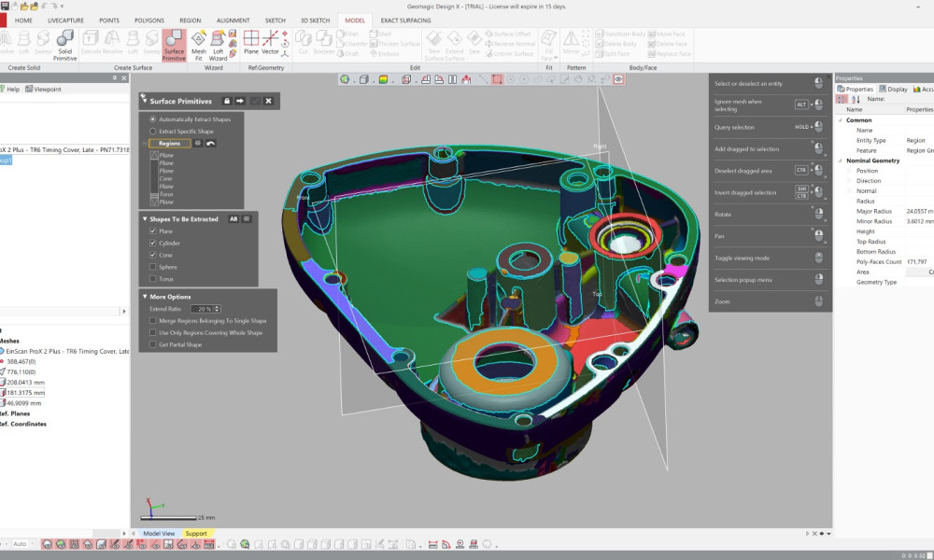Create a Ref Plane from ribbon

pyautogui.click(x=251, y=43)
